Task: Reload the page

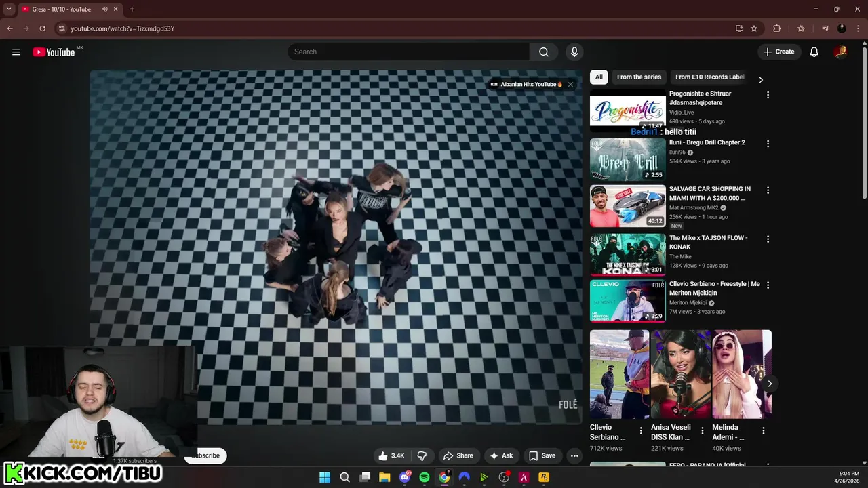Action: click(42, 28)
